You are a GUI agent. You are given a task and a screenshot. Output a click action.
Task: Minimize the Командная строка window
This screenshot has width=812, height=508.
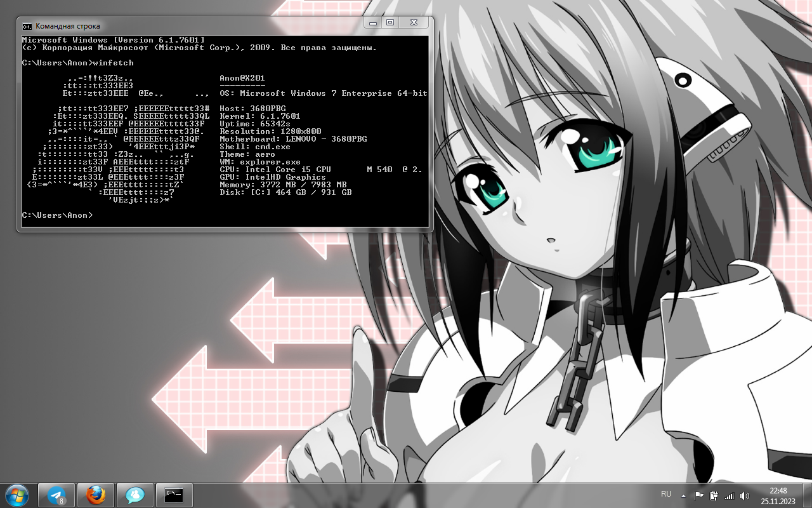pos(372,22)
